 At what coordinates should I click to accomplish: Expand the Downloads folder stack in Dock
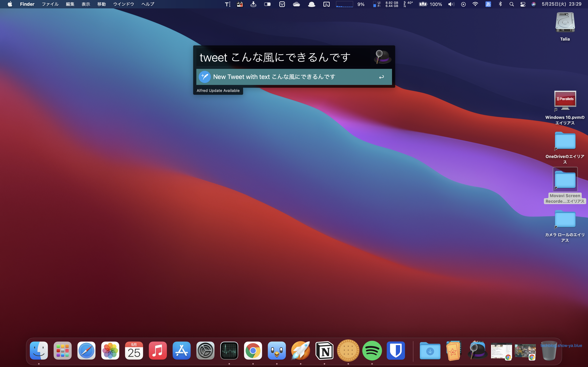(430, 351)
